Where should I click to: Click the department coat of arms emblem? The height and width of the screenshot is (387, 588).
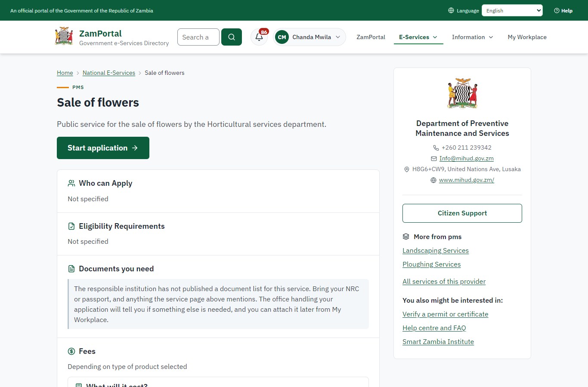tap(462, 93)
